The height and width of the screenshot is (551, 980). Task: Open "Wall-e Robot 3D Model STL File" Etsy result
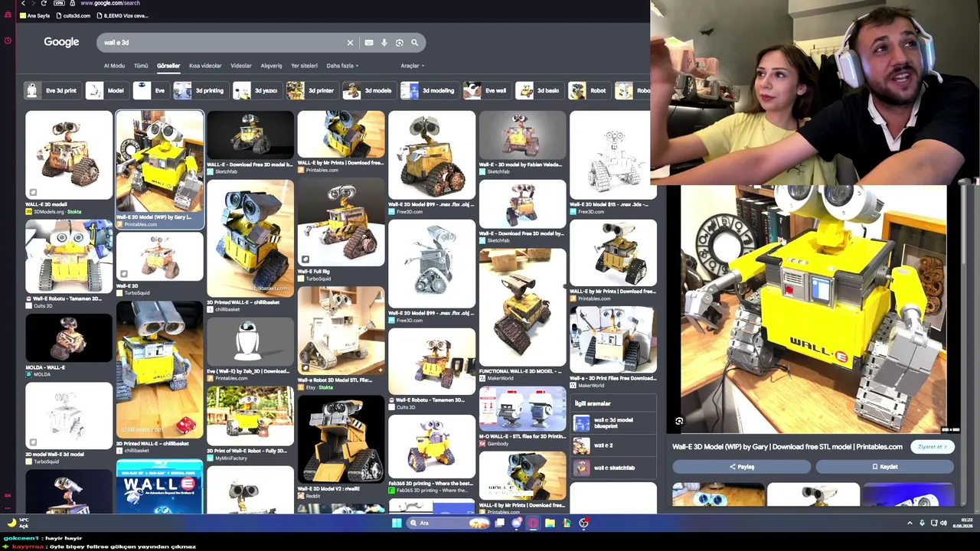[x=341, y=331]
